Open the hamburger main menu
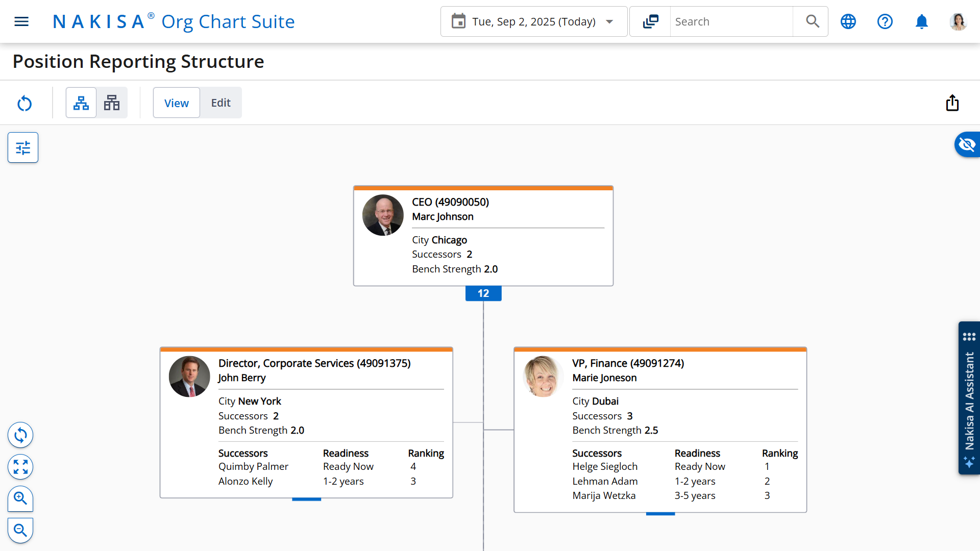The width and height of the screenshot is (980, 551). tap(21, 21)
